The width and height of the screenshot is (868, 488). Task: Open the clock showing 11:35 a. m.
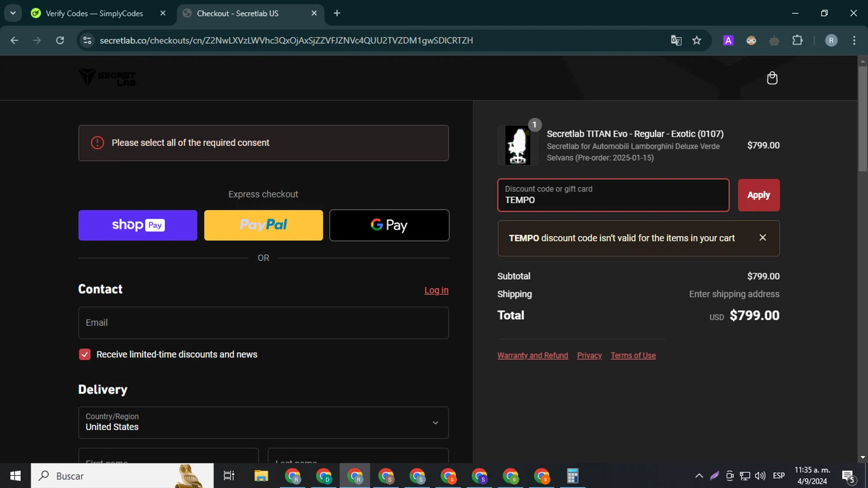(812, 476)
